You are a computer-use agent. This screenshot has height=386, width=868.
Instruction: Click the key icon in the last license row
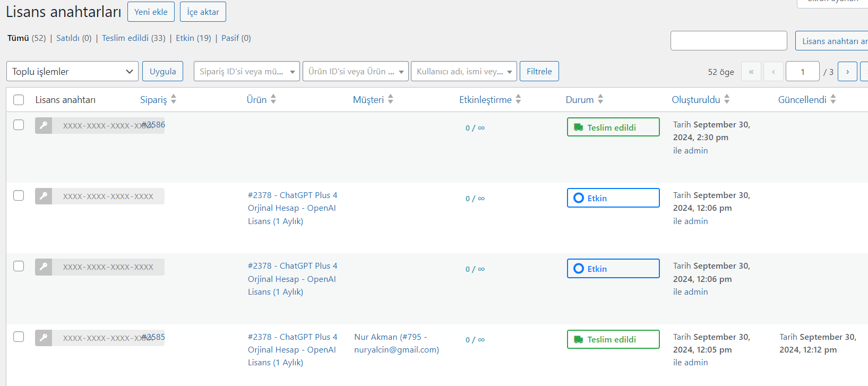click(44, 338)
